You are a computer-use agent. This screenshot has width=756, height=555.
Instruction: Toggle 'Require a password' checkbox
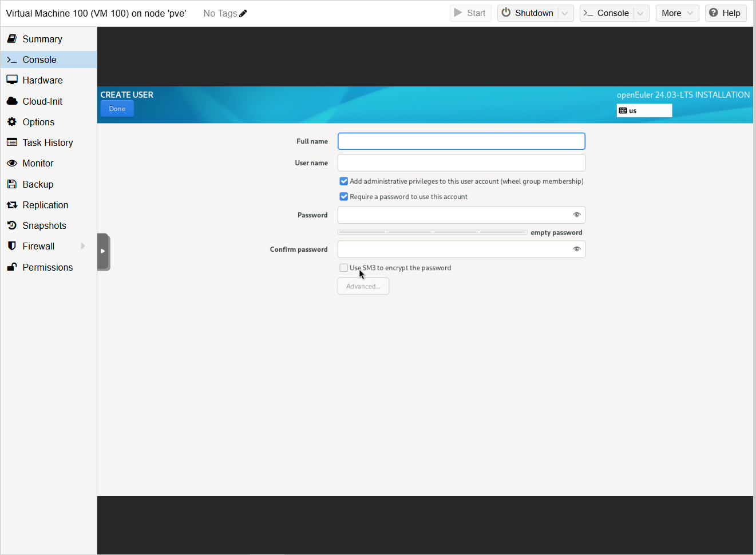pyautogui.click(x=344, y=197)
